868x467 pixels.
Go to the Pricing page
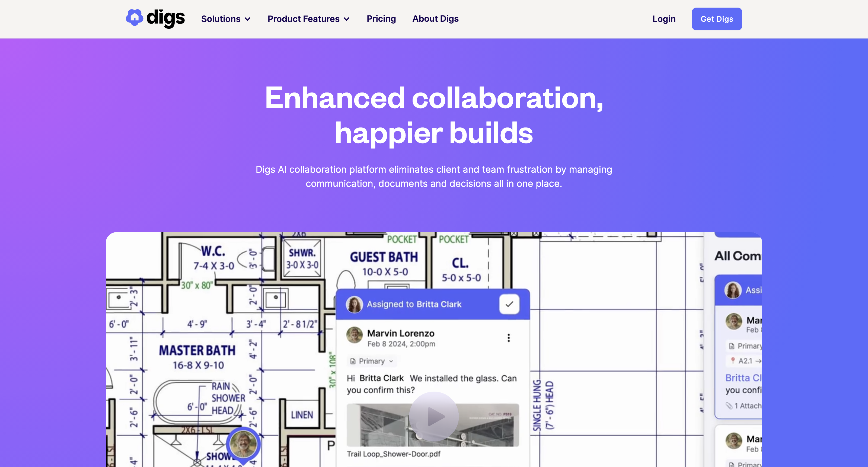coord(381,18)
